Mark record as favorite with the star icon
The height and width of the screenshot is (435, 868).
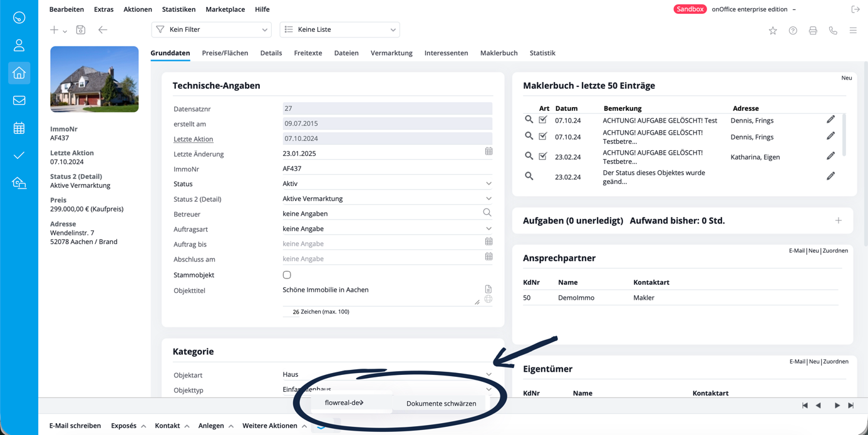click(773, 31)
